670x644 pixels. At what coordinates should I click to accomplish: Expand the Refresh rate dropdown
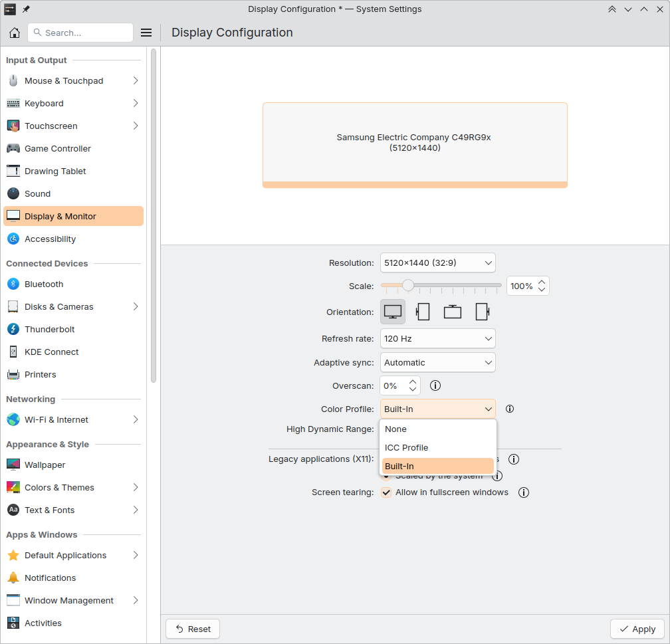pyautogui.click(x=437, y=338)
